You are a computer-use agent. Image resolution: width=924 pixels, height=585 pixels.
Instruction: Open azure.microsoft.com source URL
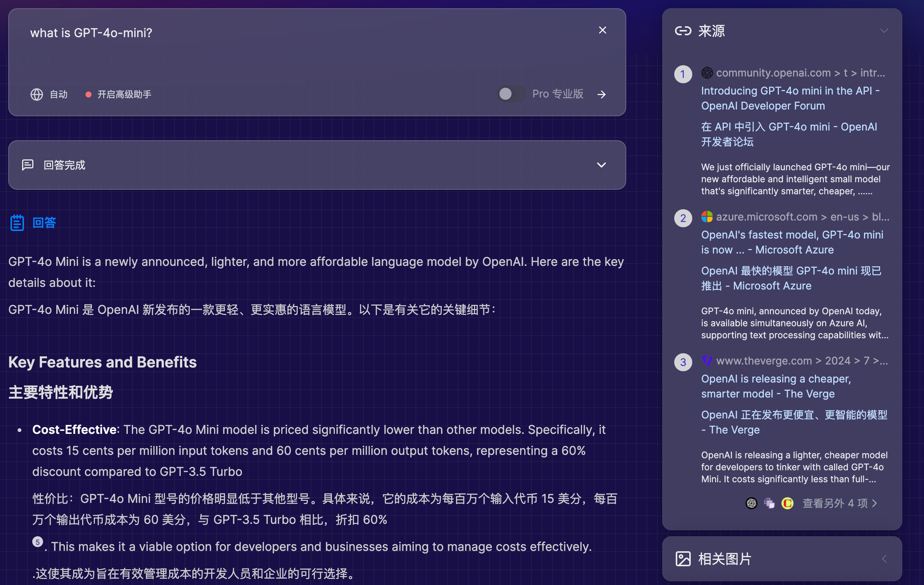[x=803, y=216]
